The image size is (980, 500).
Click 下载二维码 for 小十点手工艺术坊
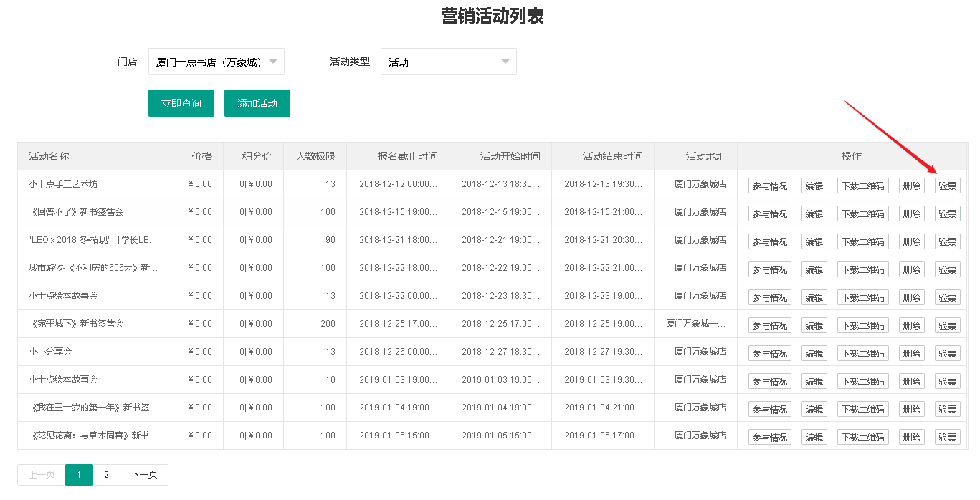pos(862,186)
